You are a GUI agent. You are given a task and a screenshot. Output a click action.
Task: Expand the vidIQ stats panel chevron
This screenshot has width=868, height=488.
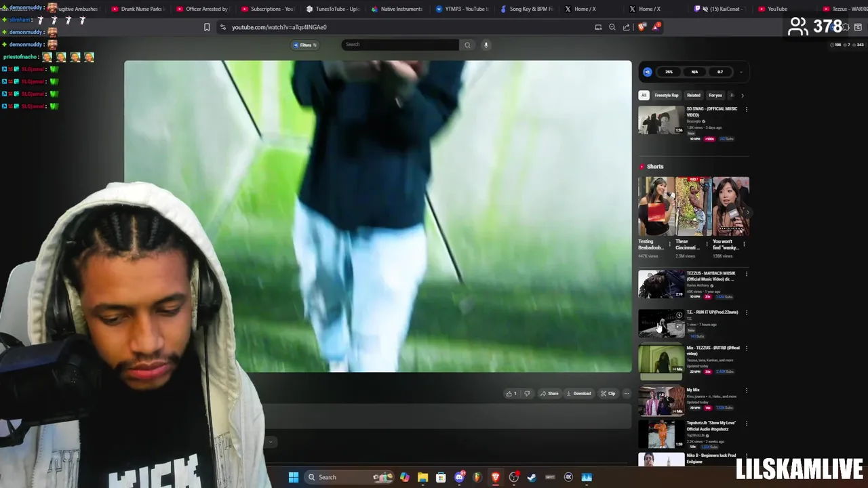[x=741, y=72]
